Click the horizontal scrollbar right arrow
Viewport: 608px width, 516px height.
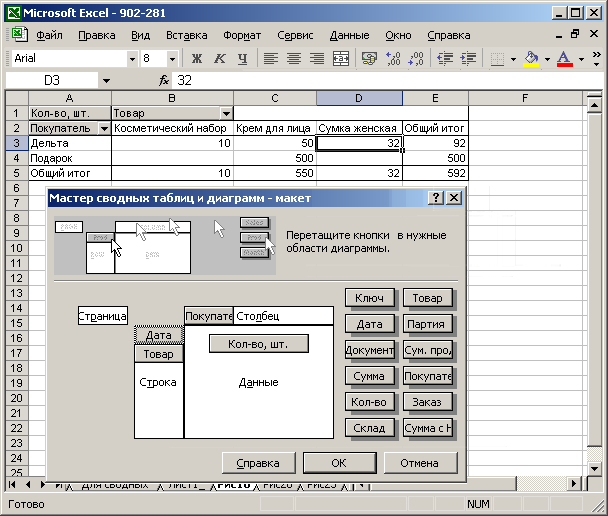[x=574, y=484]
